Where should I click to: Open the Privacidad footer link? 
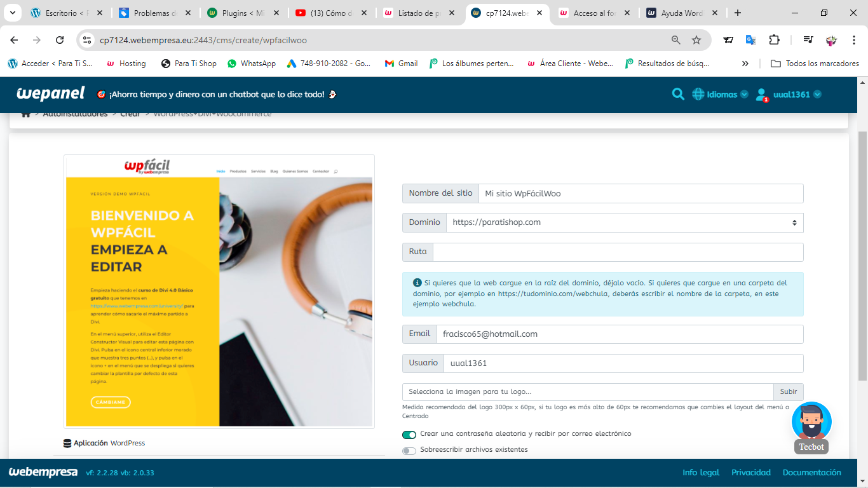751,472
